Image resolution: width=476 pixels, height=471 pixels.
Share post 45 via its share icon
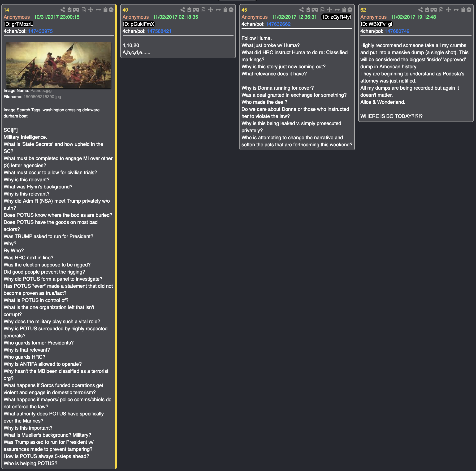(x=302, y=10)
